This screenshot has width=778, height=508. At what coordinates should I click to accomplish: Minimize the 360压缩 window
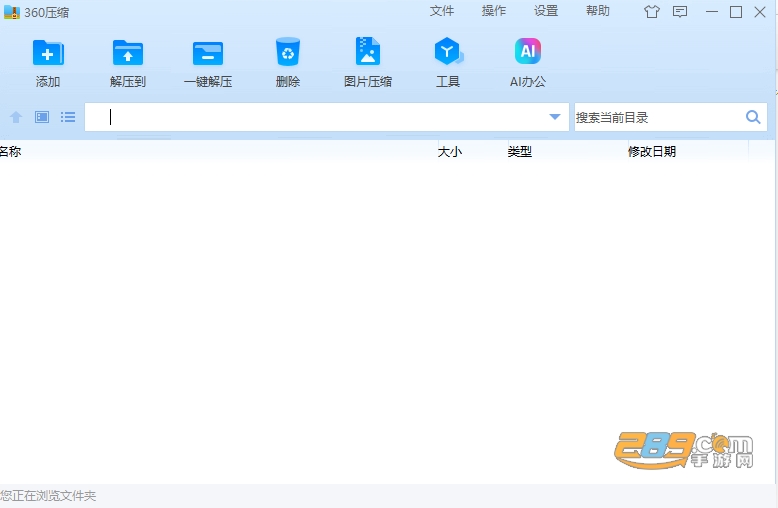pyautogui.click(x=712, y=11)
